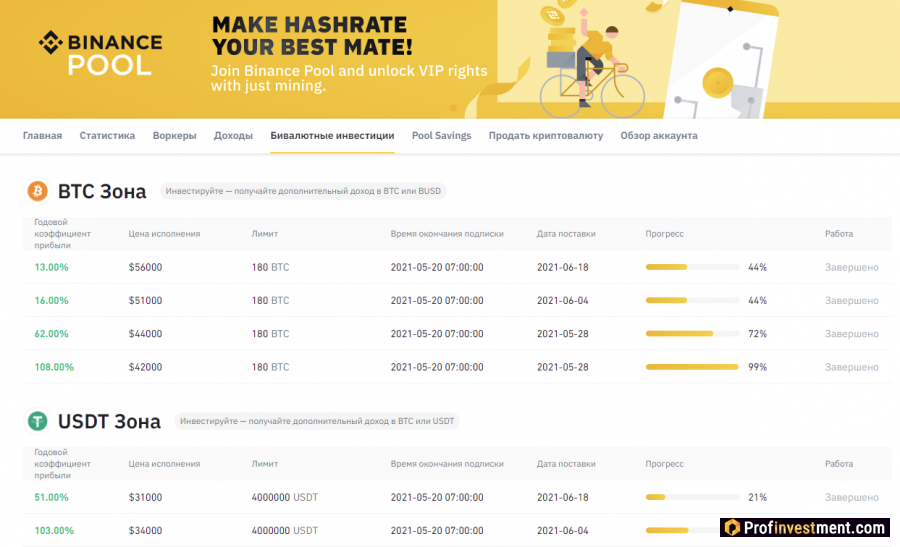Click the 51.00% annual yield value
900x547 pixels.
pos(51,497)
